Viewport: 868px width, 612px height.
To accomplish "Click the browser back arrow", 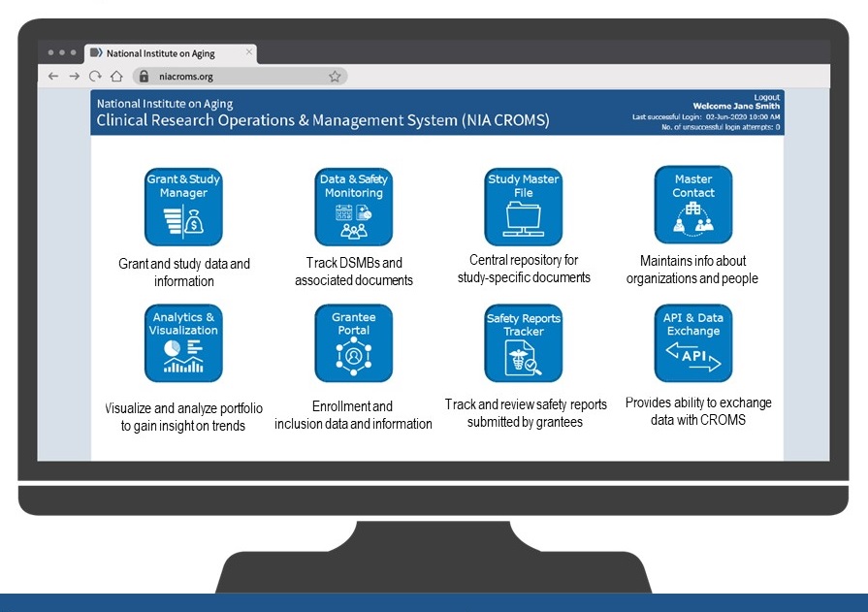I will tap(53, 77).
